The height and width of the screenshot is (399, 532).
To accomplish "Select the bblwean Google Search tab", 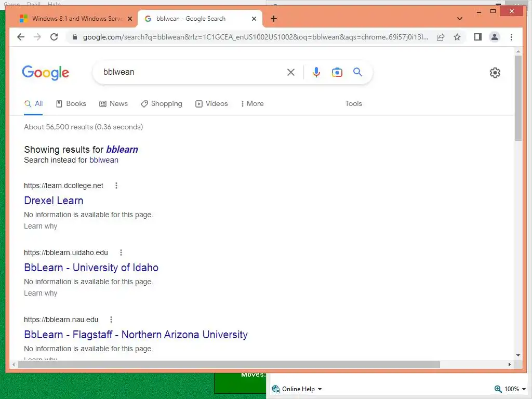I will (199, 19).
